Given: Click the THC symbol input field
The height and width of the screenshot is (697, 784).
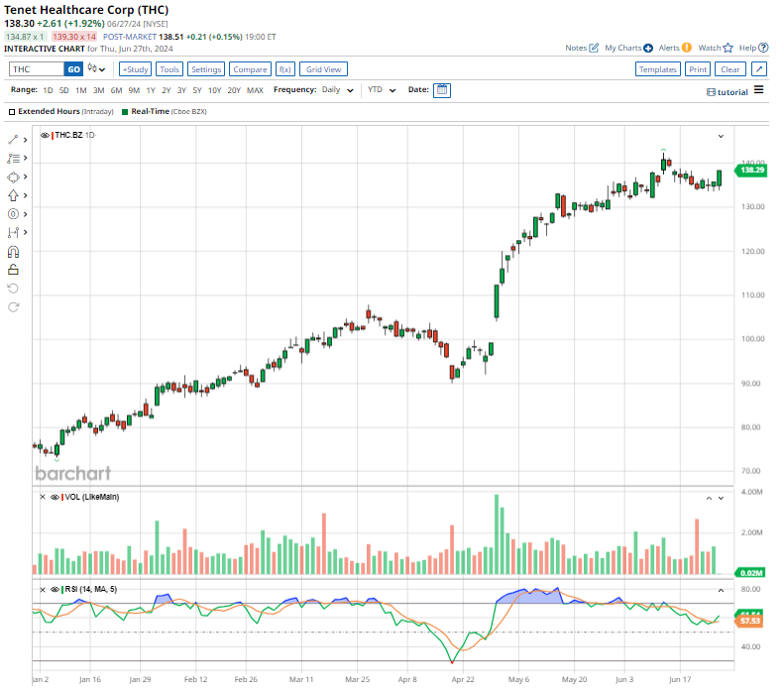Looking at the screenshot, I should pos(36,69).
